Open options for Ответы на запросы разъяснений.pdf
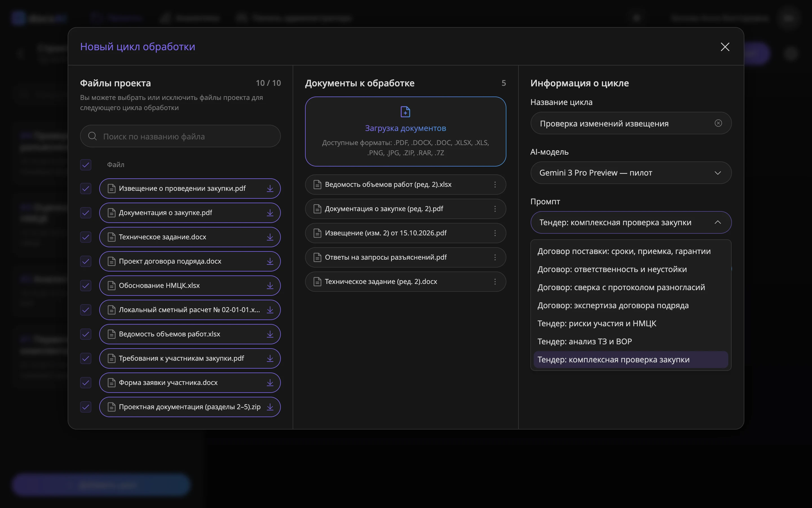This screenshot has width=812, height=508. [495, 257]
